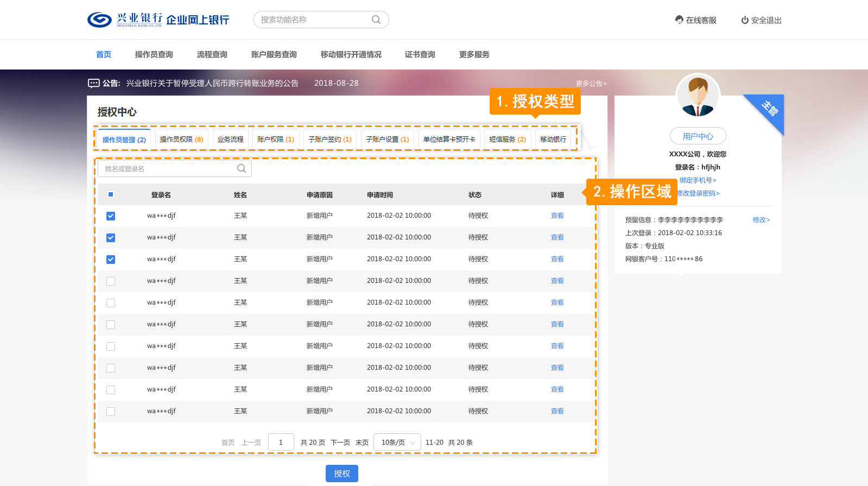This screenshot has height=486, width=868.
Task: Click 查看 in the fifth table row
Action: 557,302
